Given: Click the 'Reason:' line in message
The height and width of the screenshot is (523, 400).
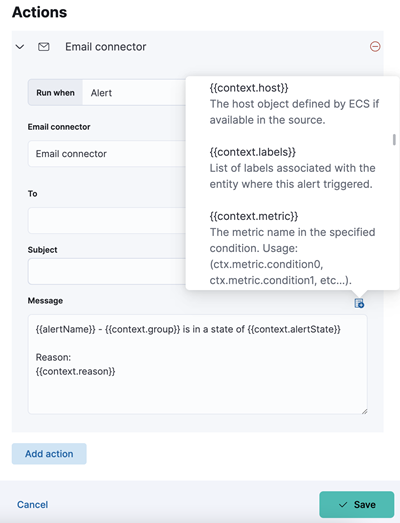Looking at the screenshot, I should [53, 357].
